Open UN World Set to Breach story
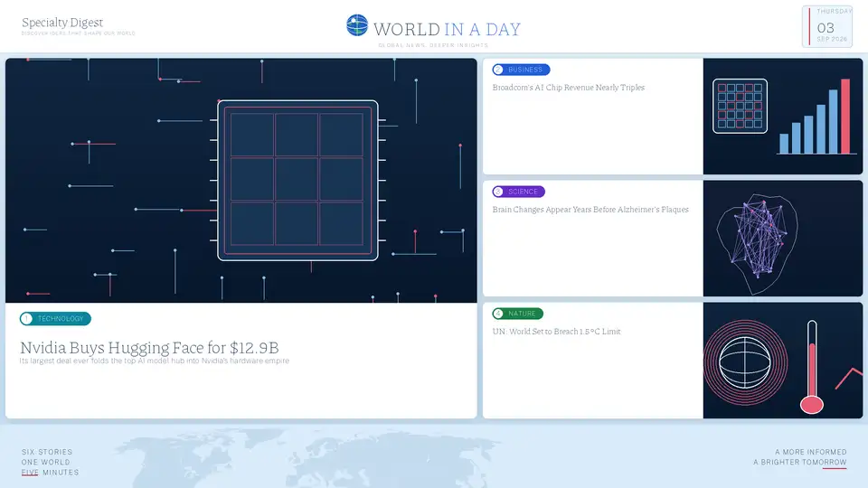This screenshot has width=868, height=488. point(556,332)
